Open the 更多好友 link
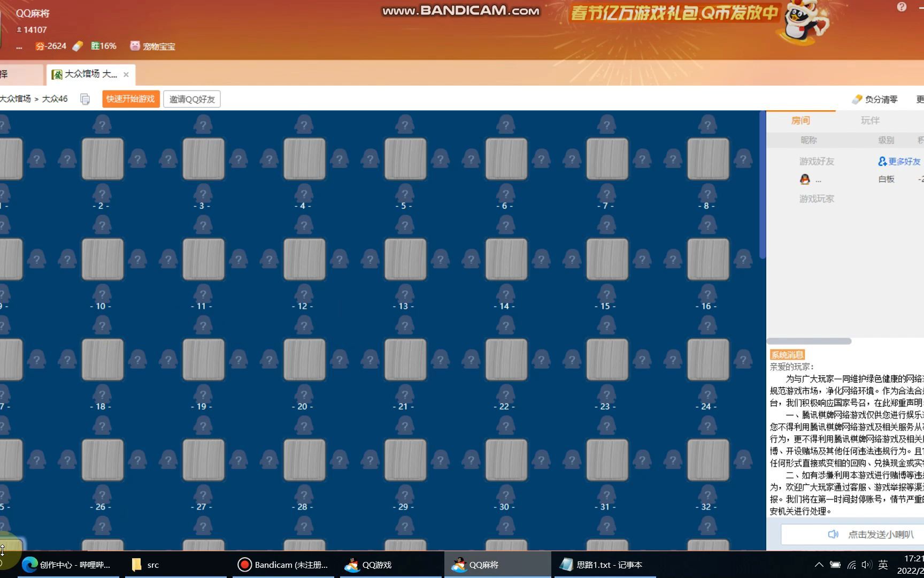This screenshot has height=578, width=924. pos(899,161)
